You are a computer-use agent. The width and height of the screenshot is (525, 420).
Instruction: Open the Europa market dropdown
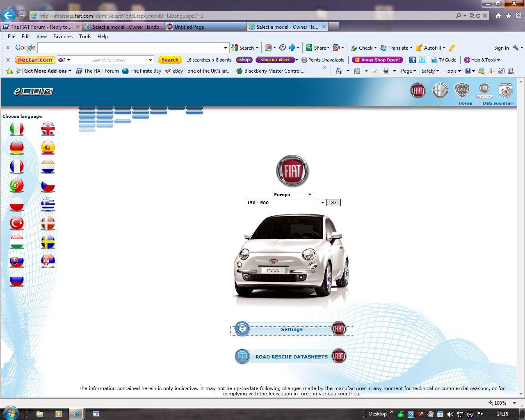[x=292, y=194]
